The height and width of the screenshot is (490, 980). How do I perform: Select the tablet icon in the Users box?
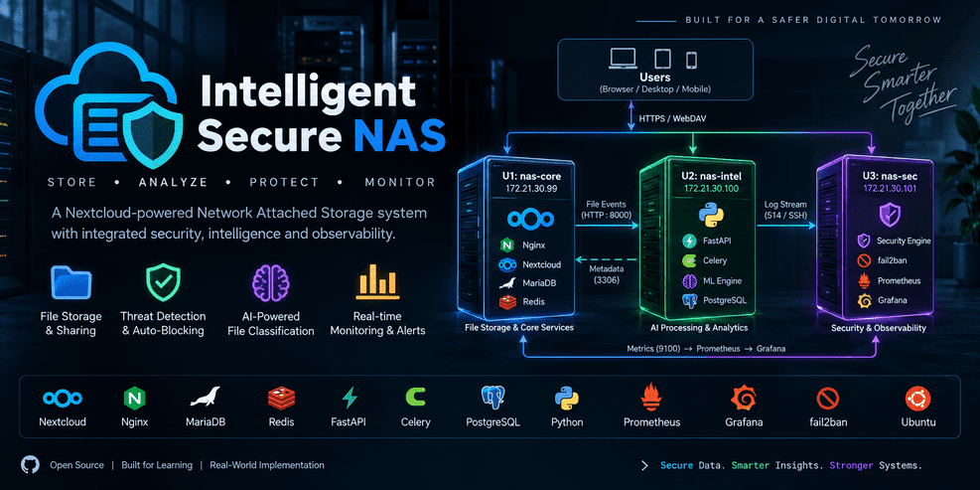tap(662, 60)
